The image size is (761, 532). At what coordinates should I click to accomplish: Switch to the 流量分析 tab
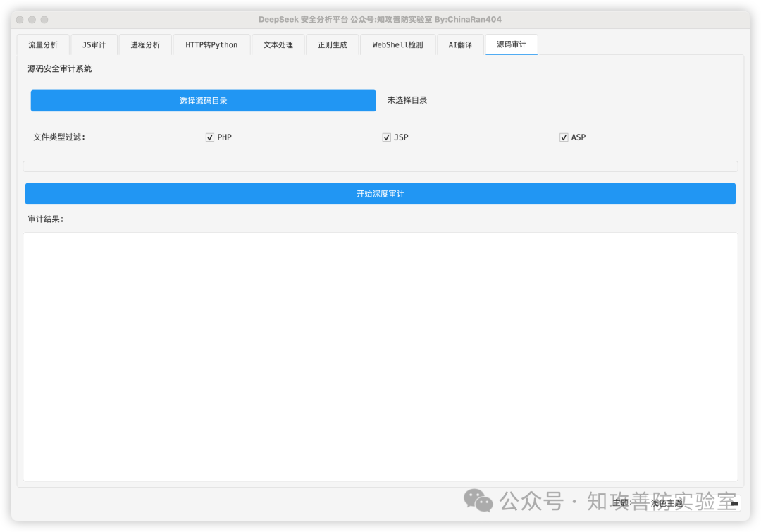pos(43,44)
